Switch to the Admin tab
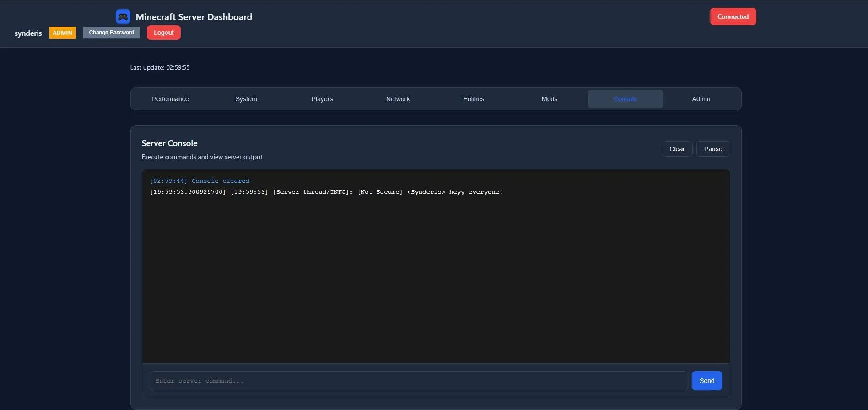 [701, 99]
